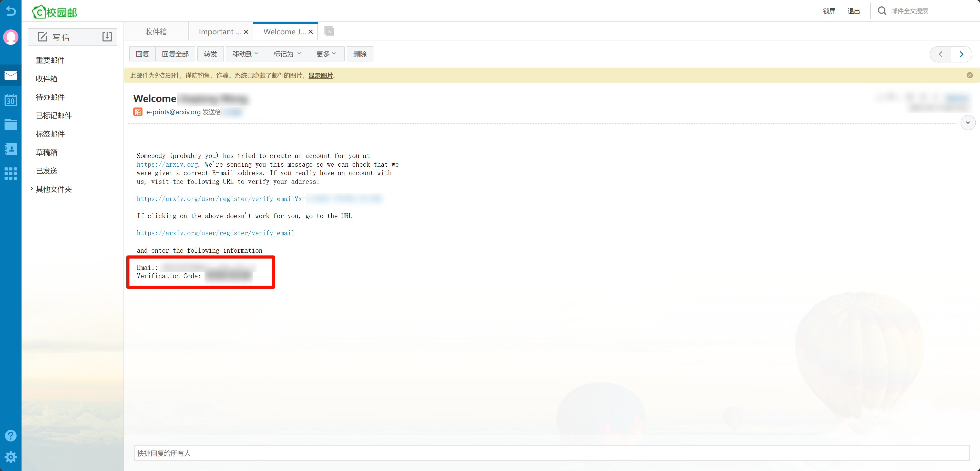The width and height of the screenshot is (980, 471).
Task: Click the quick reply input field
Action: click(x=551, y=453)
